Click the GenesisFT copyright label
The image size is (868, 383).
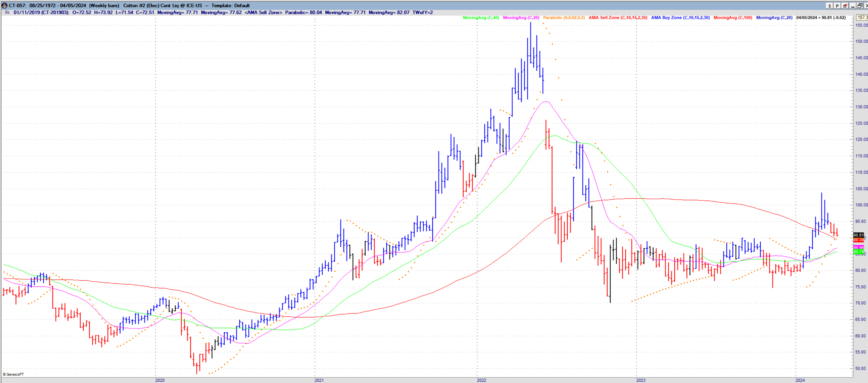click(14, 374)
